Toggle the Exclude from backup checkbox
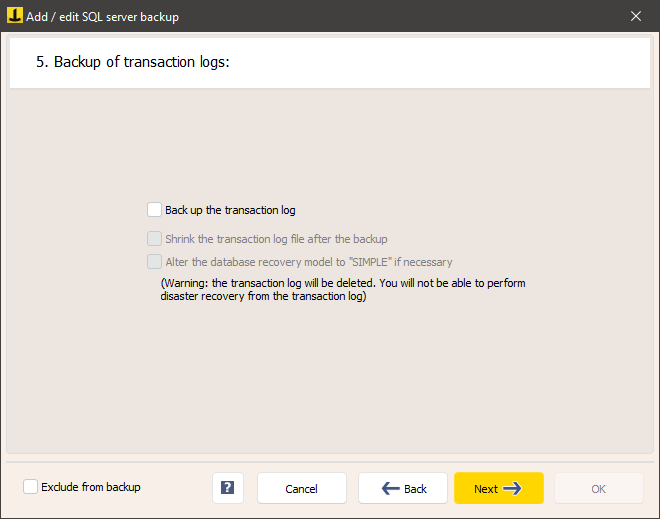The image size is (660, 519). pos(30,487)
